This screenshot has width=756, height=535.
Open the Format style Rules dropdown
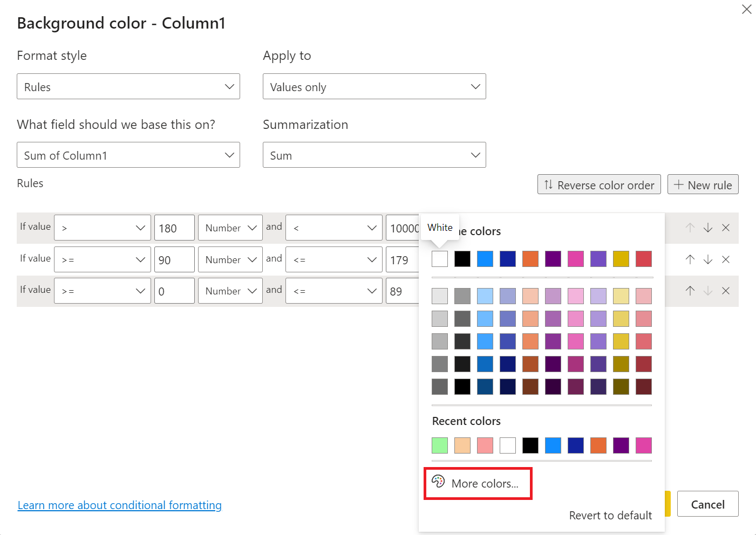pos(128,86)
